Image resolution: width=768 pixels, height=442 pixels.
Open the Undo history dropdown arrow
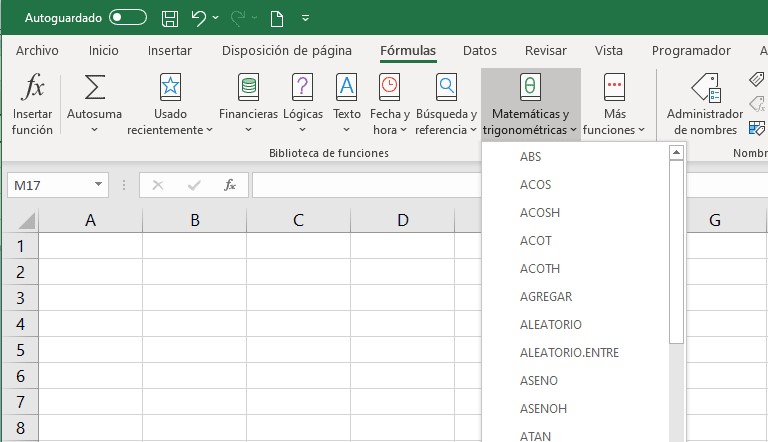click(x=215, y=18)
